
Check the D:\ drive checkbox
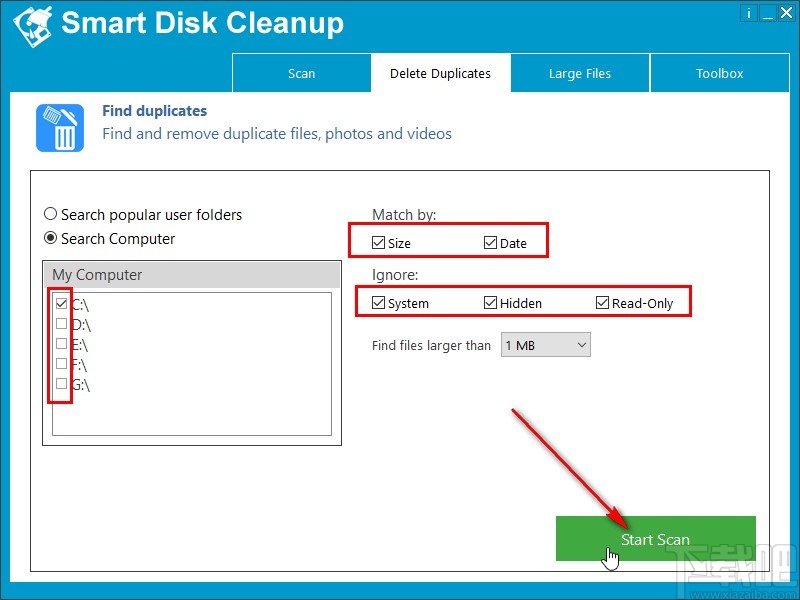click(x=61, y=323)
